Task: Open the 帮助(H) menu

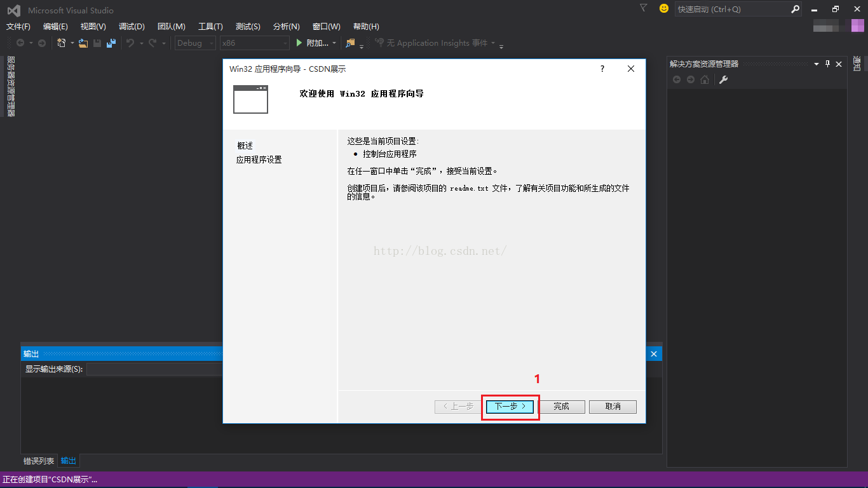Action: 366,26
